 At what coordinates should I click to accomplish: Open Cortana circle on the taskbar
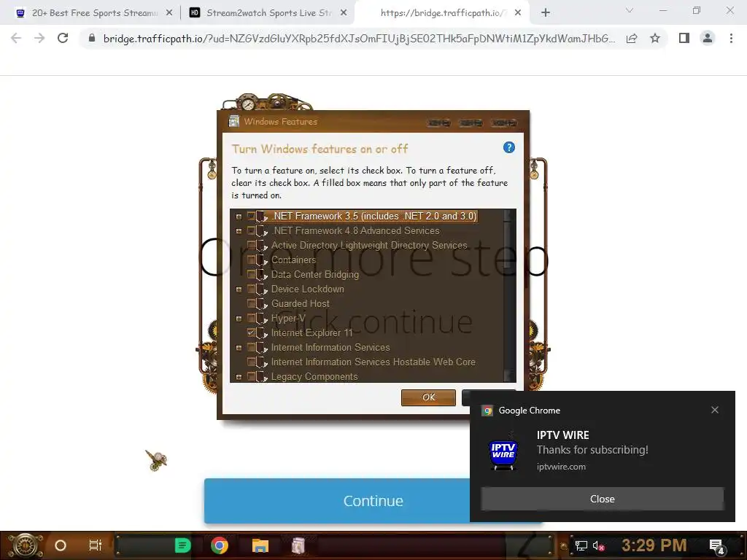point(61,545)
